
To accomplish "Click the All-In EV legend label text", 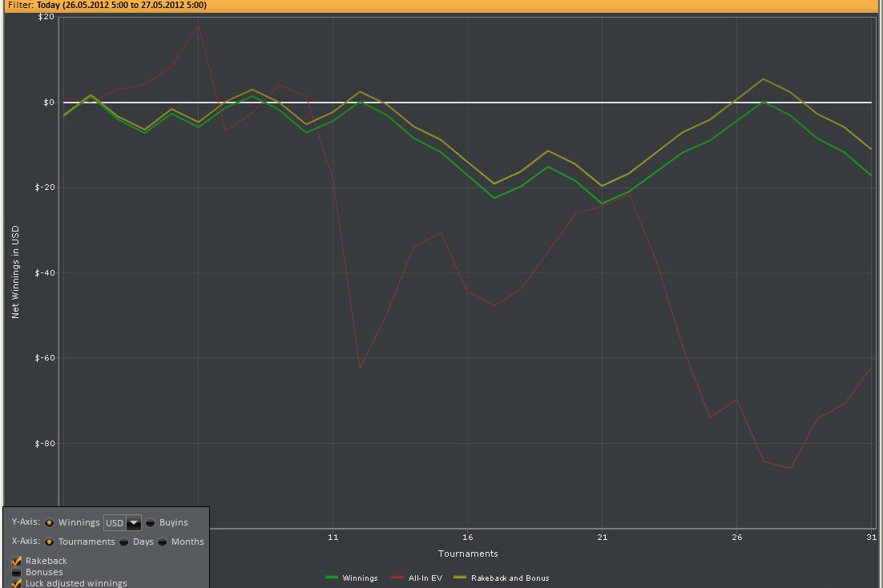I will (425, 578).
